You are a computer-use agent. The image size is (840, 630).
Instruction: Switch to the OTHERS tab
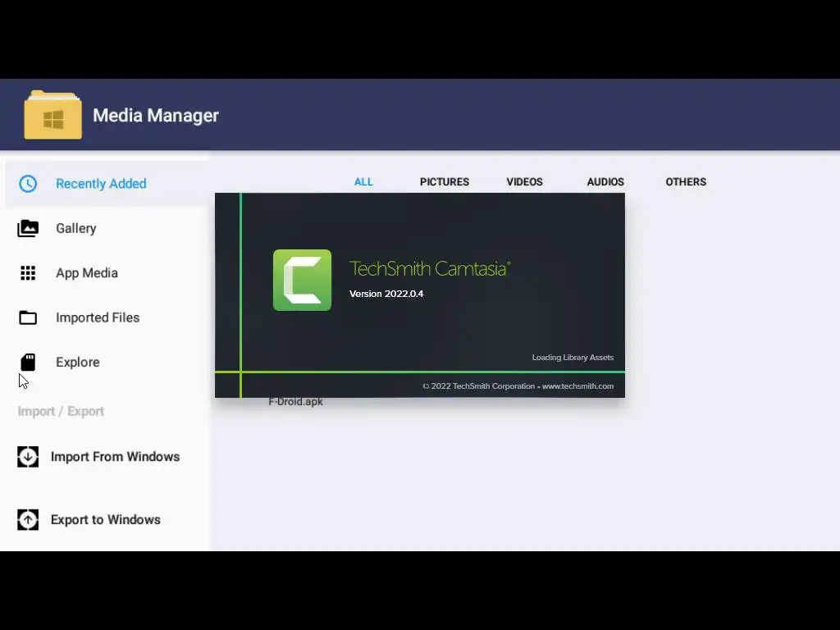pos(686,181)
